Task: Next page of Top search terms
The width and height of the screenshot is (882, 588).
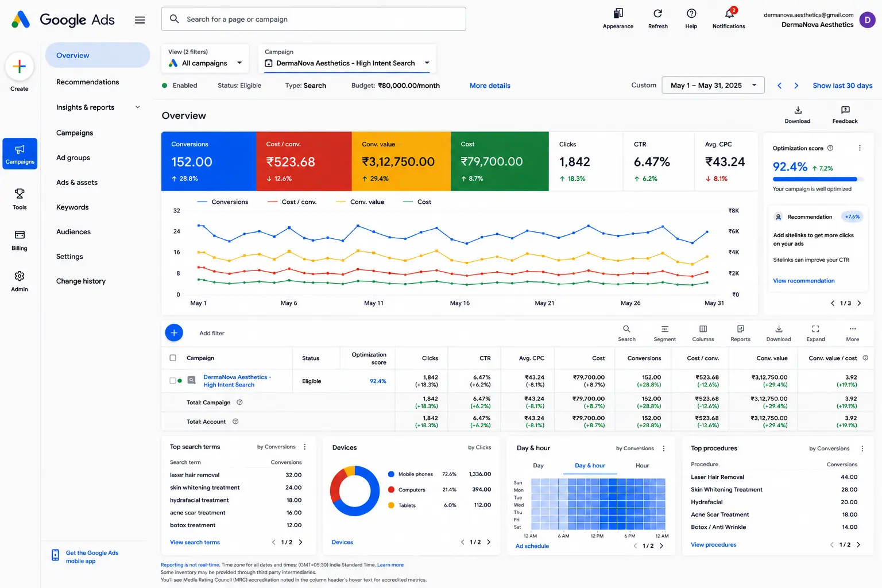Action: tap(300, 542)
